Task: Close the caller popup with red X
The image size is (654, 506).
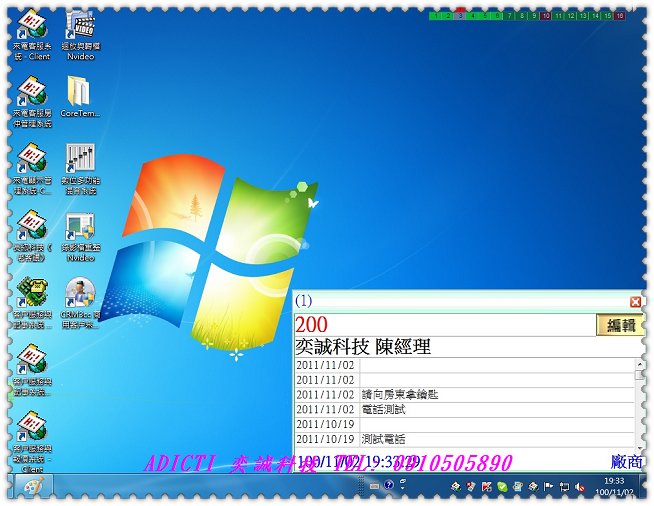Action: tap(635, 302)
